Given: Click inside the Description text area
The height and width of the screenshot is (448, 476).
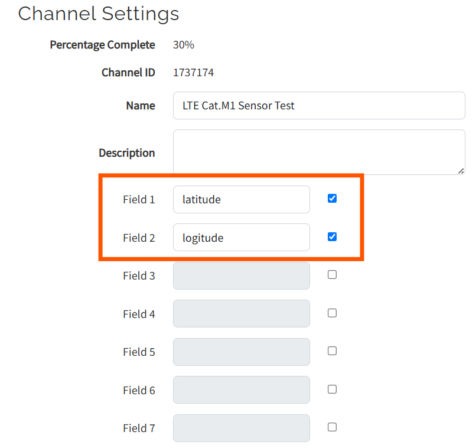Looking at the screenshot, I should point(319,152).
